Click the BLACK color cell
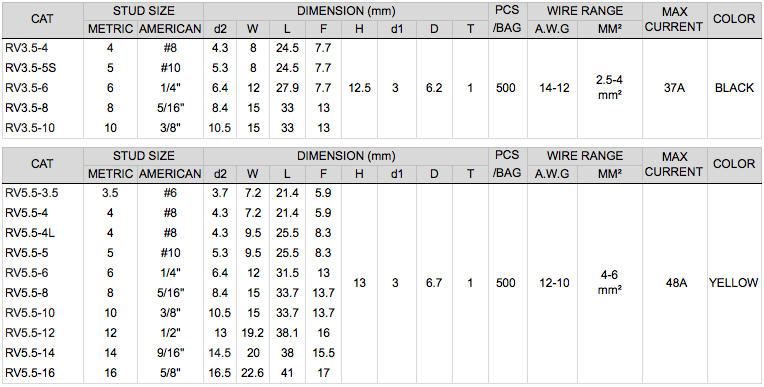Image resolution: width=764 pixels, height=387 pixels. tap(734, 88)
